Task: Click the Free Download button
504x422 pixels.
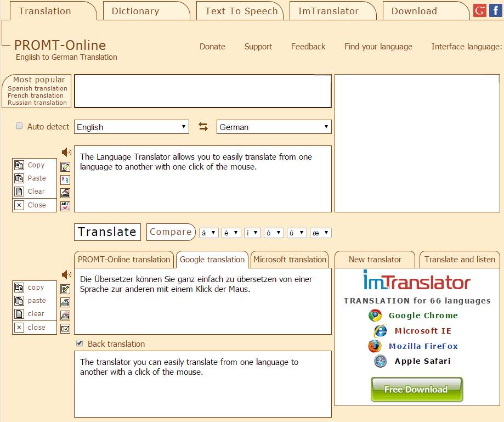Action: click(416, 390)
